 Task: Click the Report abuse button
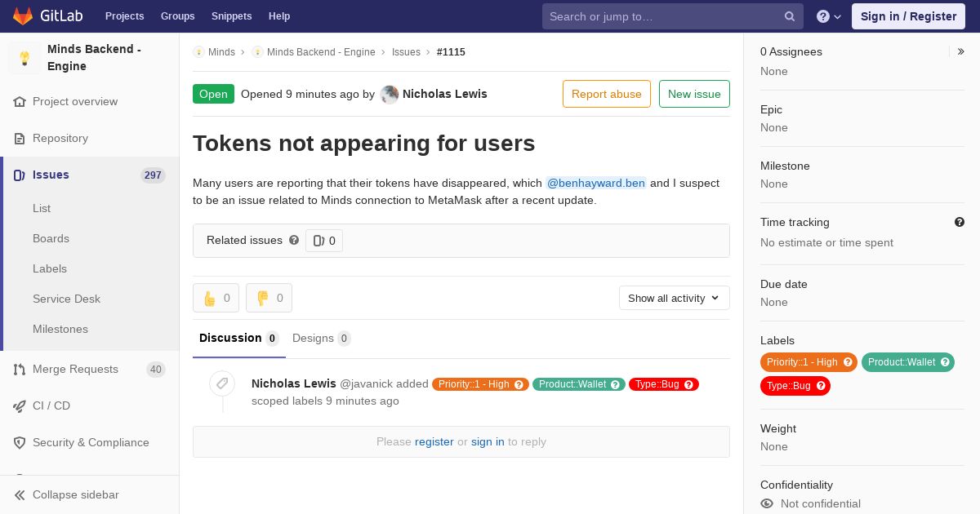pos(607,94)
